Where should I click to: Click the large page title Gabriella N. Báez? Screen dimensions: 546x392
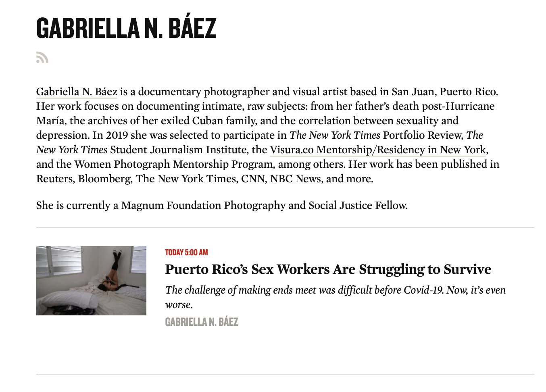point(126,28)
